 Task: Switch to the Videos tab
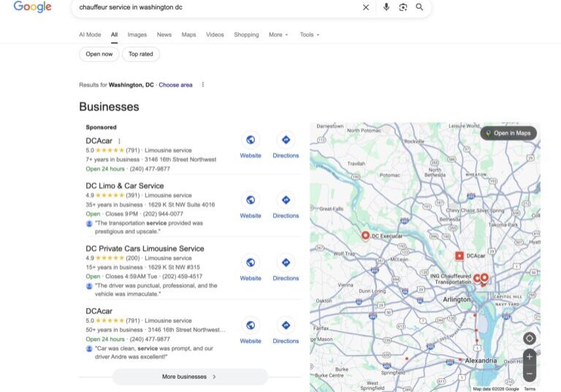[x=215, y=35]
